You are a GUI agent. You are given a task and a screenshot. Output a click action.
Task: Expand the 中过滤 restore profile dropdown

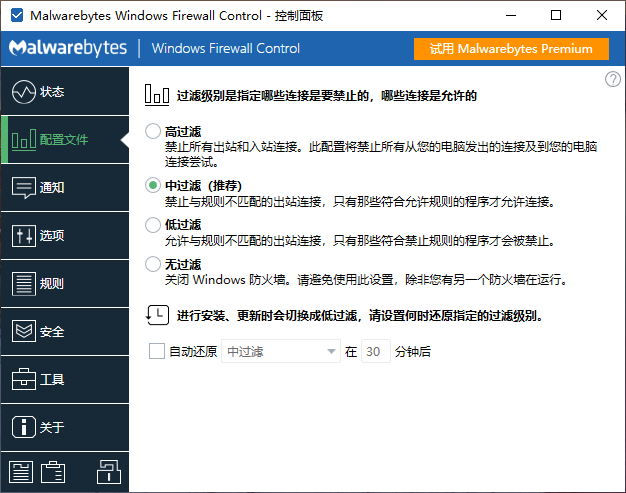(281, 351)
